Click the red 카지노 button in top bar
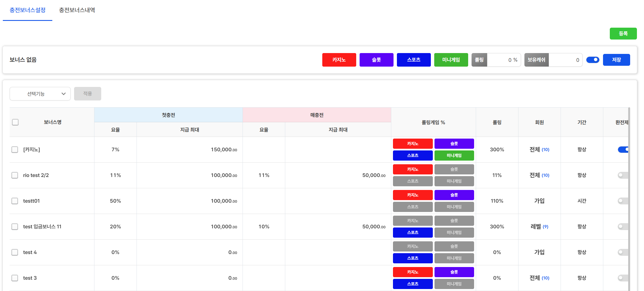644x291 pixels. point(339,60)
